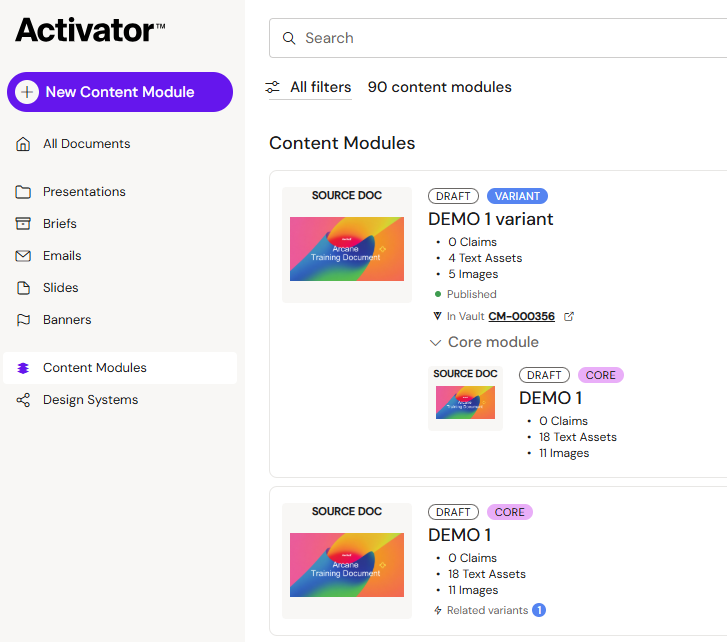Open the All filters panel
The image size is (727, 642).
pos(310,87)
